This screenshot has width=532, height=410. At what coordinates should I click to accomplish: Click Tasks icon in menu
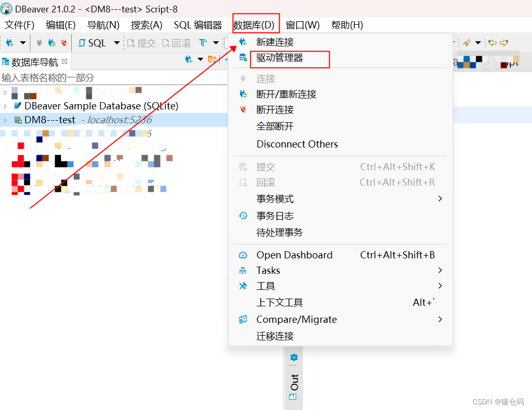point(243,271)
